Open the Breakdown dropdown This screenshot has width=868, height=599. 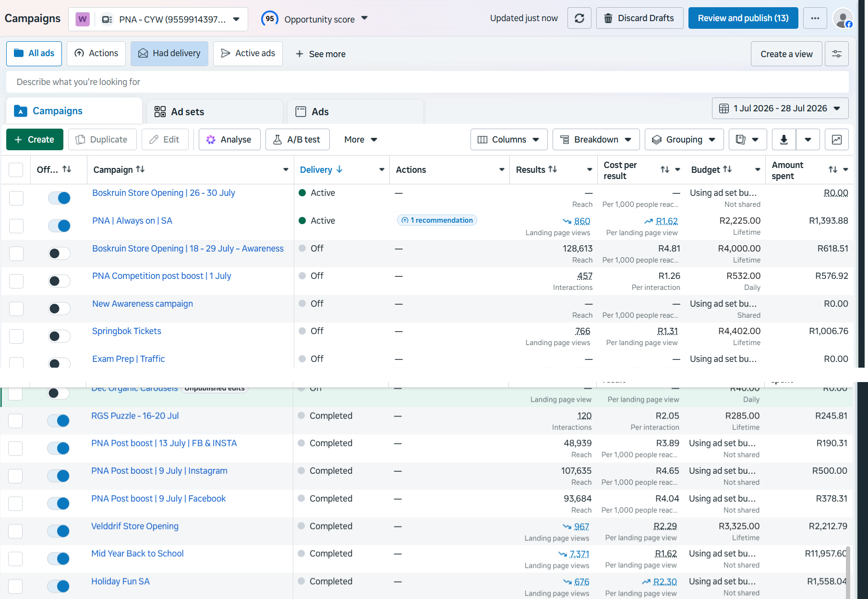coord(596,140)
